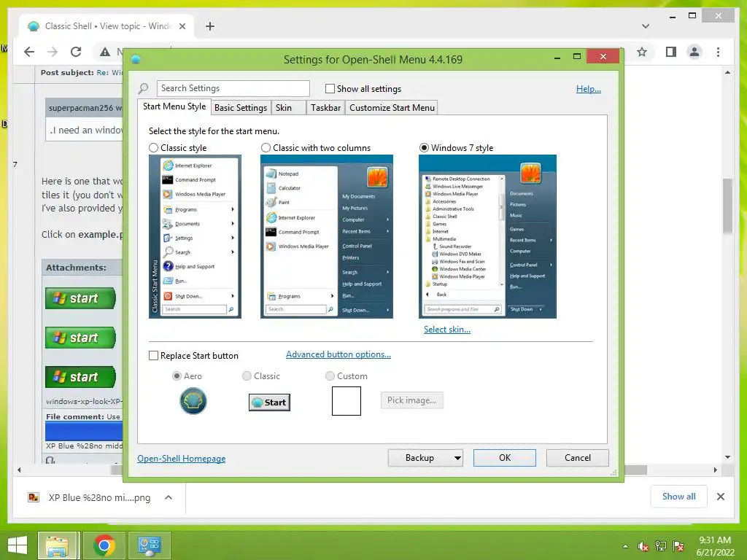This screenshot has width=747, height=560.
Task: Switch to the Start Menu Style tab
Action: click(x=174, y=106)
